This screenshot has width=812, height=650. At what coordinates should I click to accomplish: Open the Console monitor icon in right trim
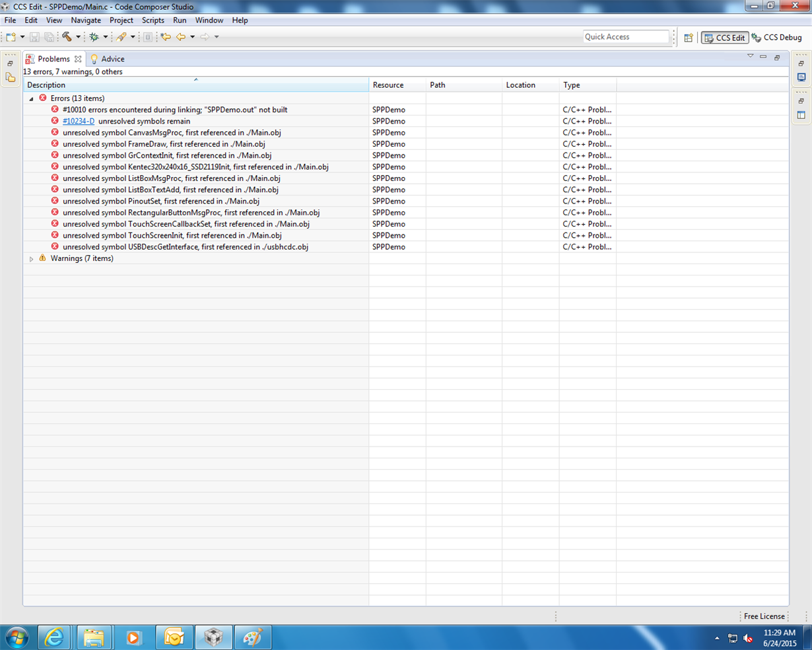click(801, 77)
